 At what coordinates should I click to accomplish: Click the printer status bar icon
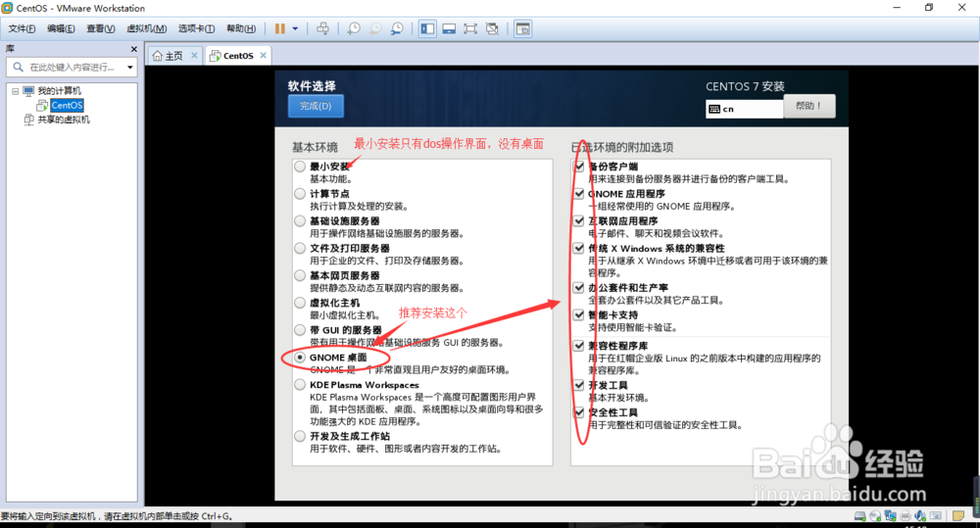[905, 516]
